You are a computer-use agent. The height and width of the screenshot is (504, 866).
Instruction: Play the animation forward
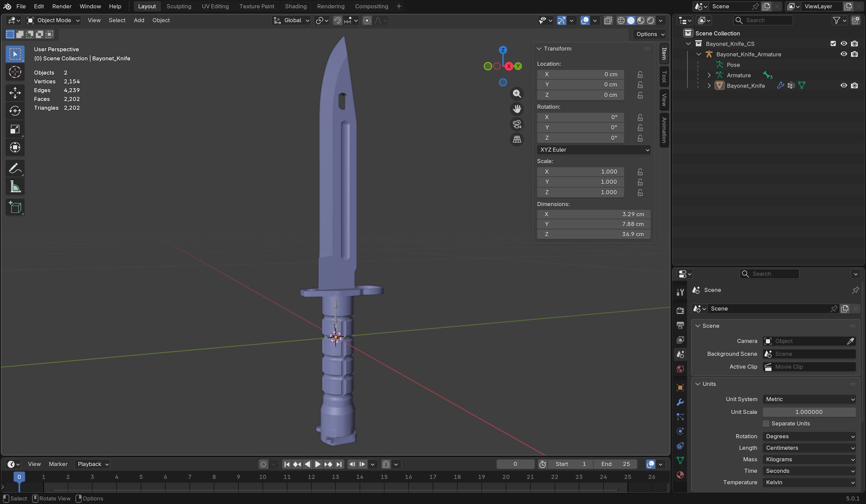(318, 464)
